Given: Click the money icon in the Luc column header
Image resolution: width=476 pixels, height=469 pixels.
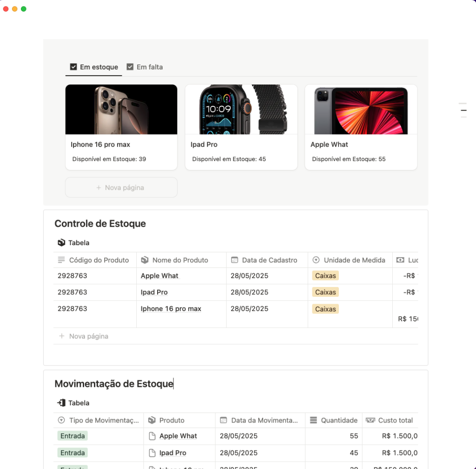Looking at the screenshot, I should point(400,260).
